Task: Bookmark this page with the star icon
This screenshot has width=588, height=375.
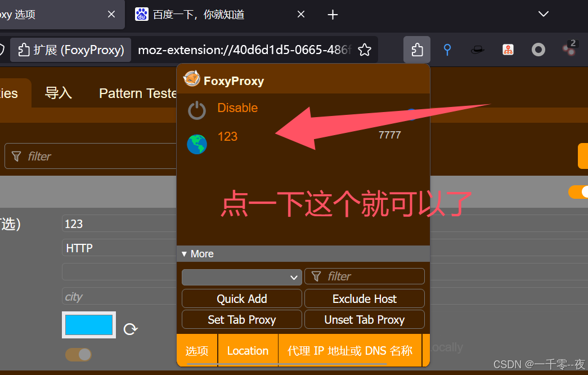Action: 365,50
